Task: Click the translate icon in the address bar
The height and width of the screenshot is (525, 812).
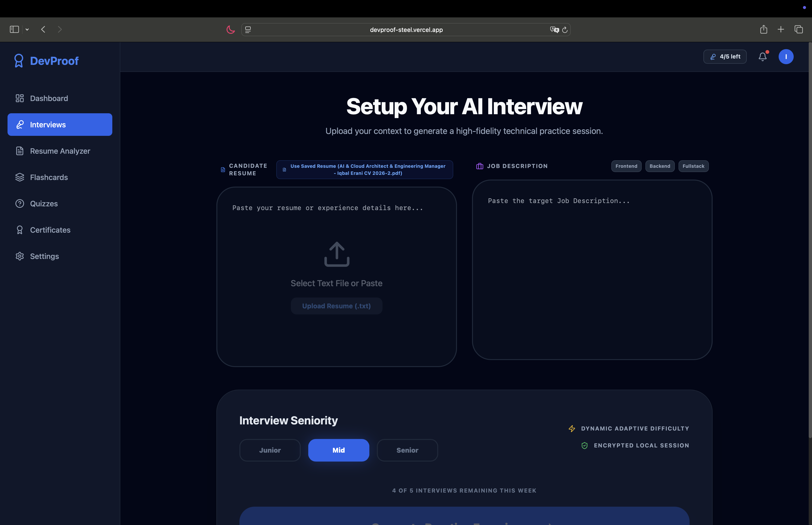Action: click(x=554, y=30)
